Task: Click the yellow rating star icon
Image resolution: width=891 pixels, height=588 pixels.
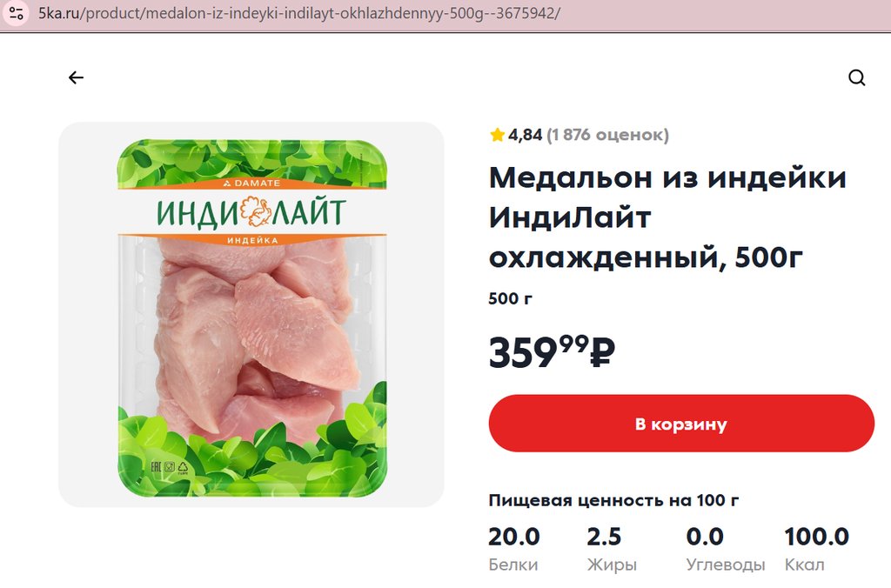Action: pyautogui.click(x=497, y=135)
